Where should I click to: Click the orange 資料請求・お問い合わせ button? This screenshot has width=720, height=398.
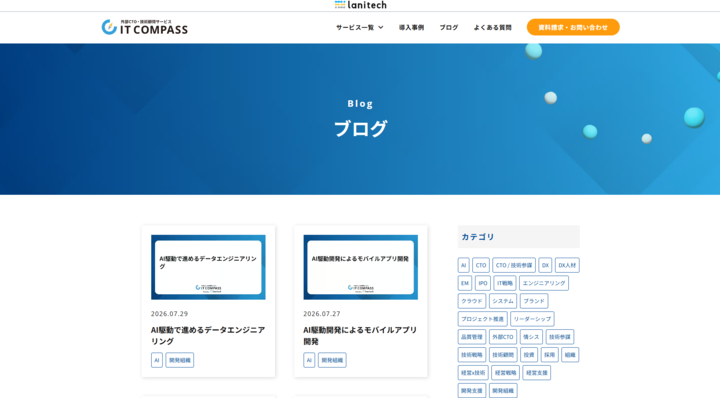pyautogui.click(x=573, y=27)
